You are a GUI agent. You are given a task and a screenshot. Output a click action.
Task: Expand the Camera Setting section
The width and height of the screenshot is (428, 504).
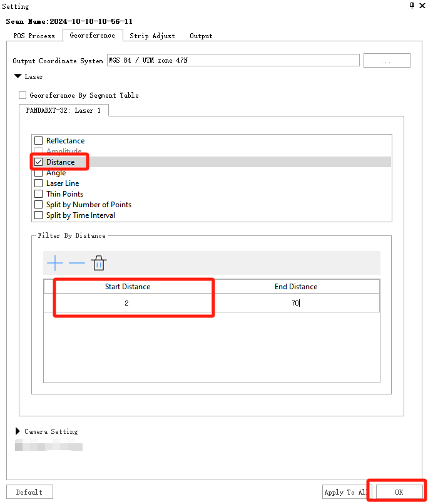(18, 431)
